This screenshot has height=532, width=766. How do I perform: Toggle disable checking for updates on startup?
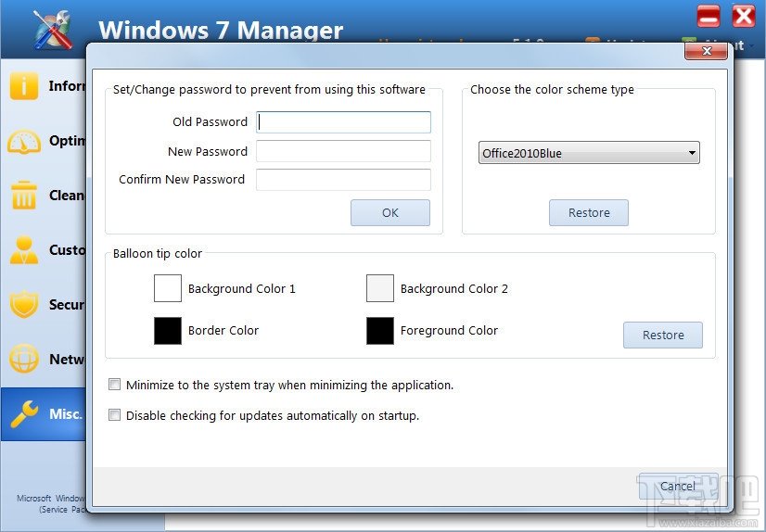point(114,415)
